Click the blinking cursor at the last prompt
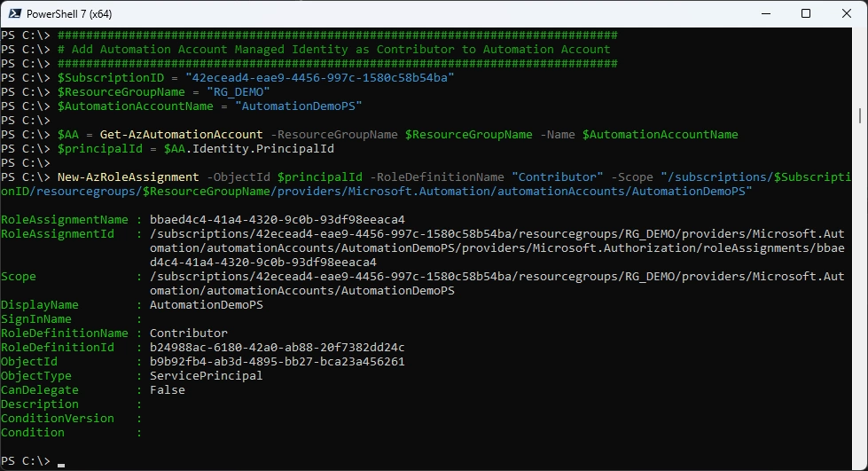The image size is (868, 471). coord(61,462)
